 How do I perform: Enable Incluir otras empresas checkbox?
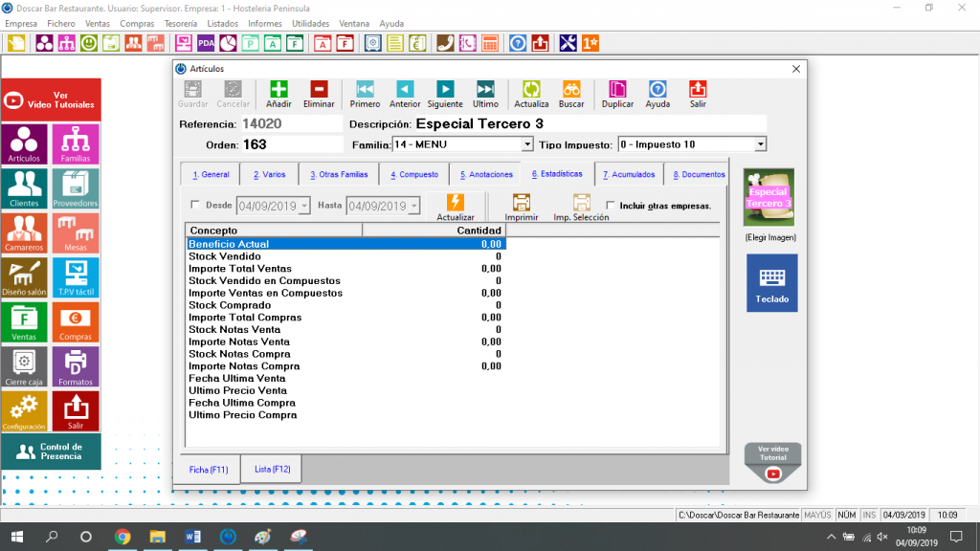611,205
